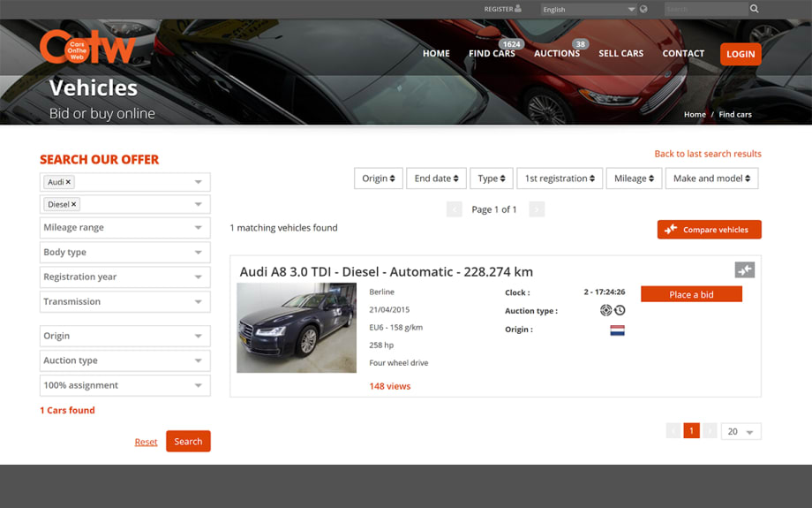Click the clock value 2 - 17:24:26
This screenshot has height=508, width=812.
605,292
